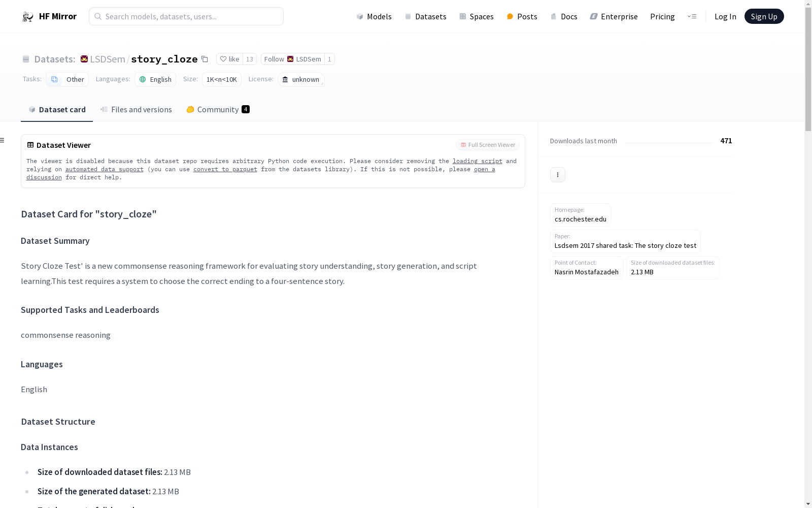Click the Nasrin Mostafazadeh contact card
Viewport: 812px width, 508px height.
click(x=587, y=267)
